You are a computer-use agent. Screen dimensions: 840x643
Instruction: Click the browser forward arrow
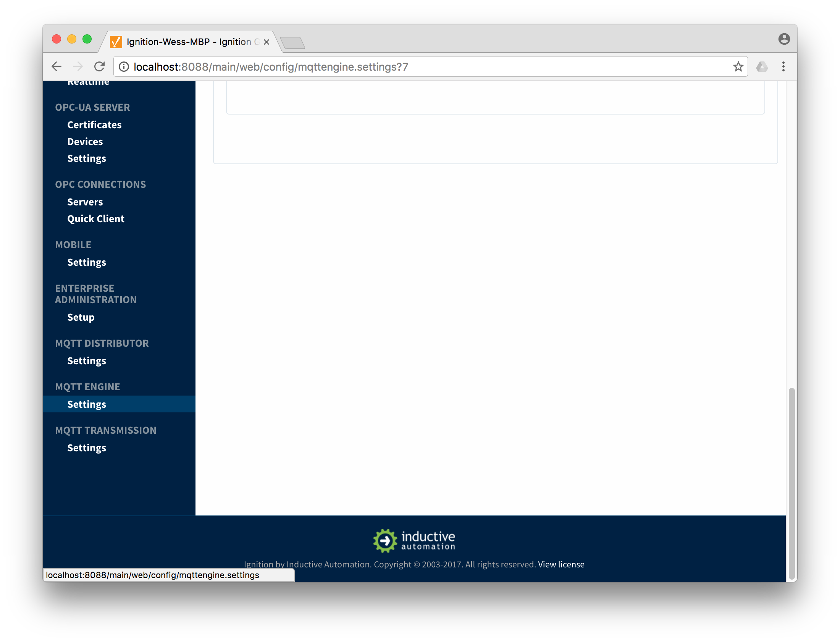(78, 66)
